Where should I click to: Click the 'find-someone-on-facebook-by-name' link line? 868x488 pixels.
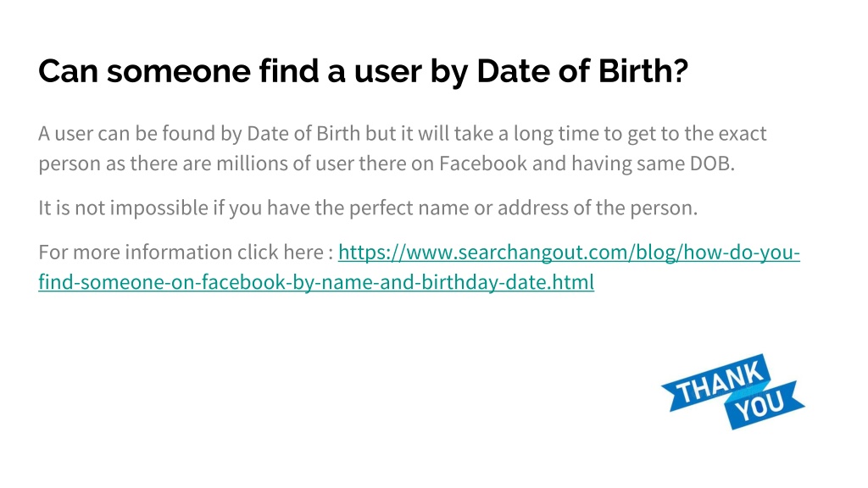(316, 282)
